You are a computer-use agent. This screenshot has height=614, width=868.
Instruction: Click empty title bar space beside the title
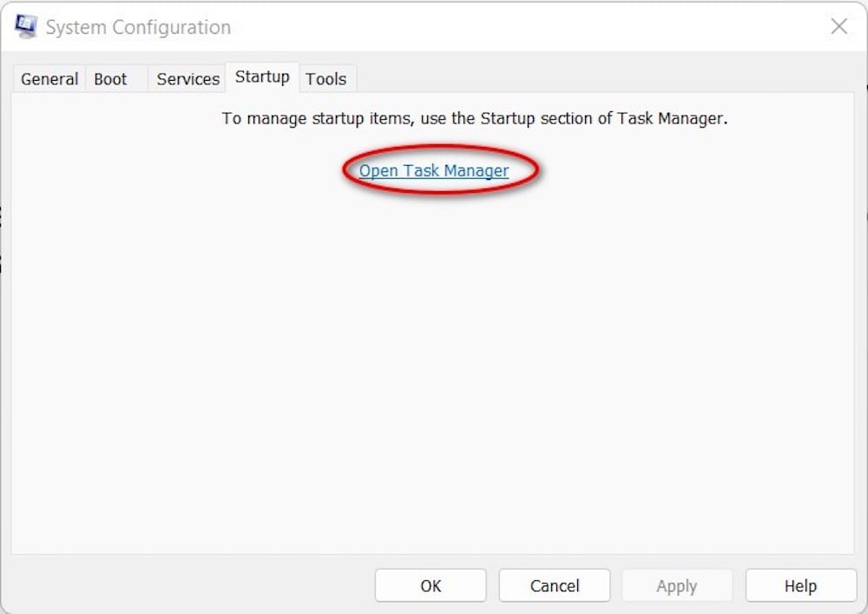521,28
